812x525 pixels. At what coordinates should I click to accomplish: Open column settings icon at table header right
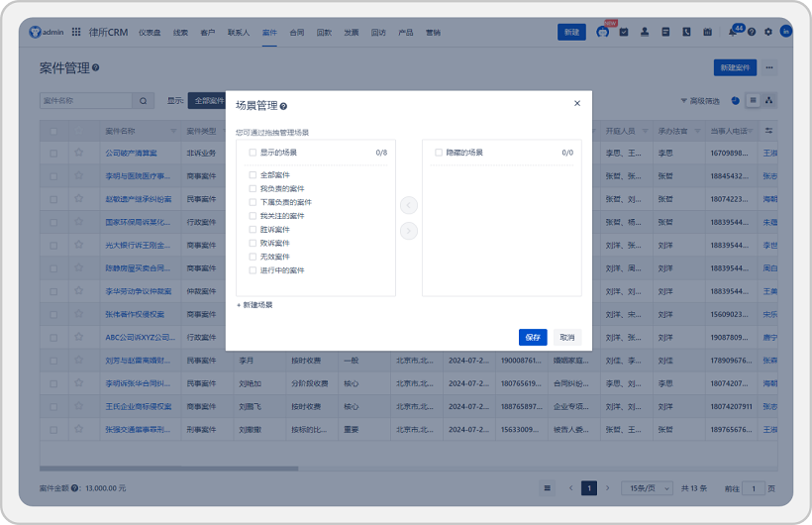point(769,131)
